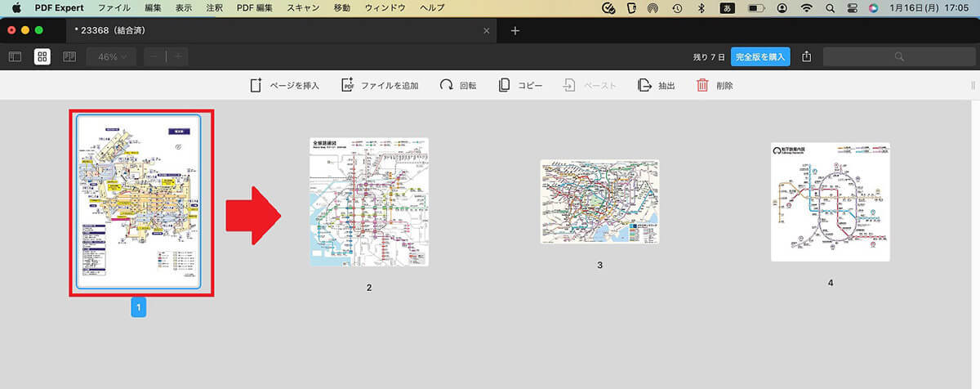Open Time Machine menu bar icon
Screen dimensions: 980x389
pyautogui.click(x=677, y=7)
